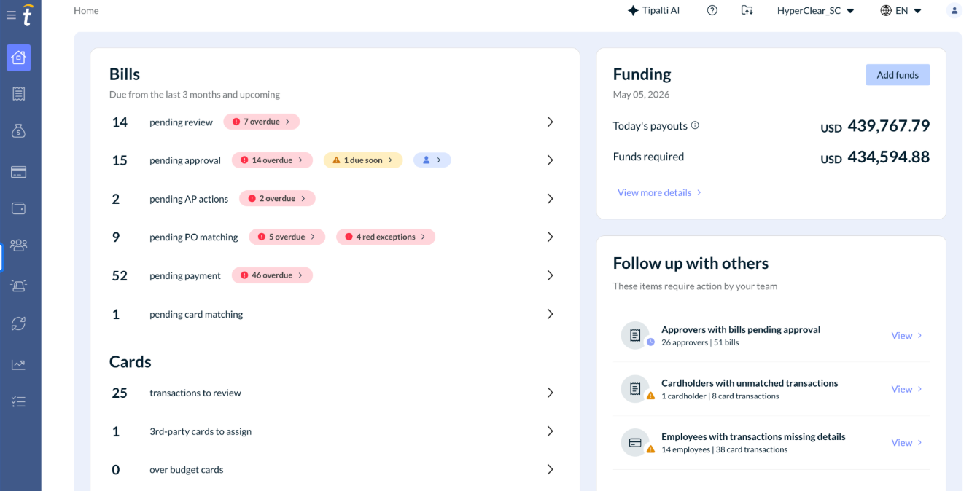Open the hamburger menu next to Tipalti logo

coord(11,15)
